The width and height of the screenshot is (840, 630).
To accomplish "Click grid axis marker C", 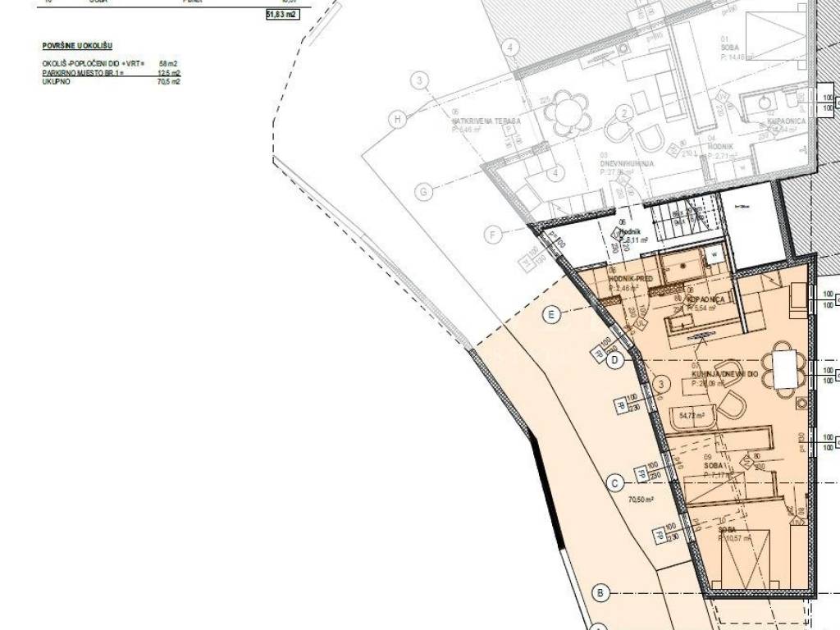I will coord(614,484).
